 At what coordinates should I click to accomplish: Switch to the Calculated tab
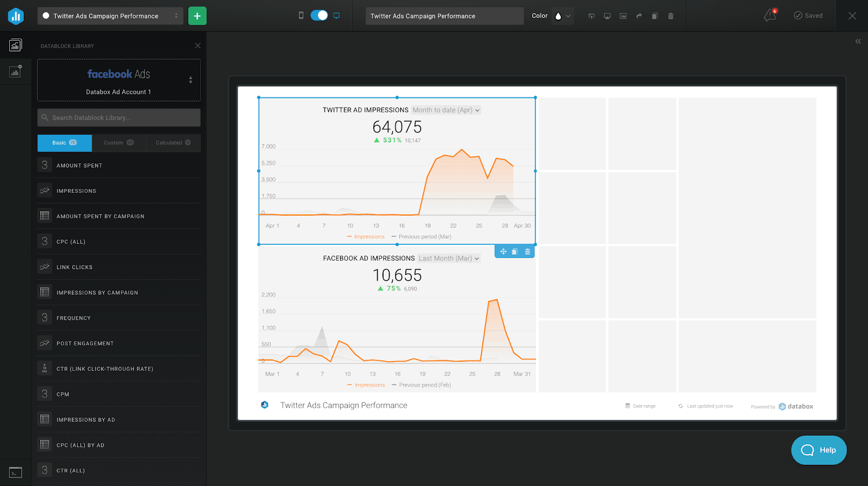[173, 143]
